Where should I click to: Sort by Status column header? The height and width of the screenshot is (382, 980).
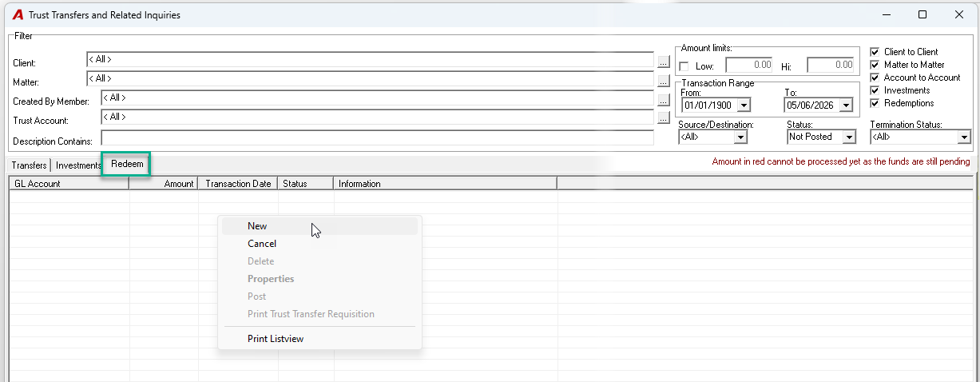306,184
